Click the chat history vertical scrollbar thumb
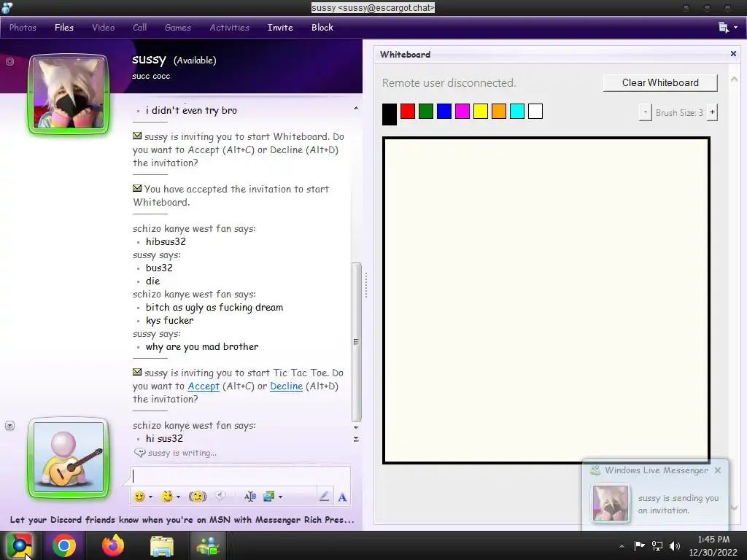Screen dimensions: 747x560 tap(356, 342)
